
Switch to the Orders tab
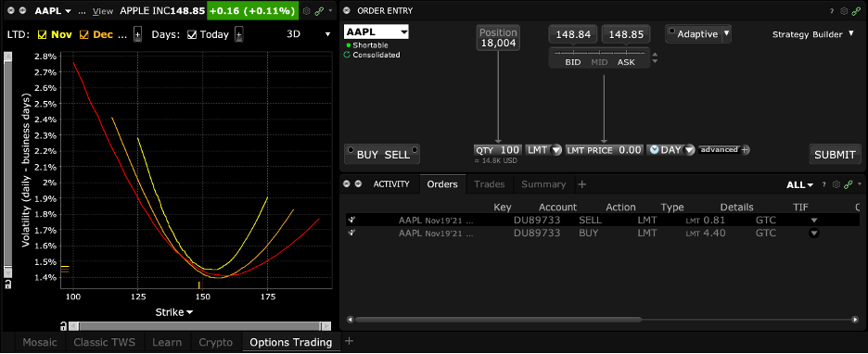(x=442, y=184)
